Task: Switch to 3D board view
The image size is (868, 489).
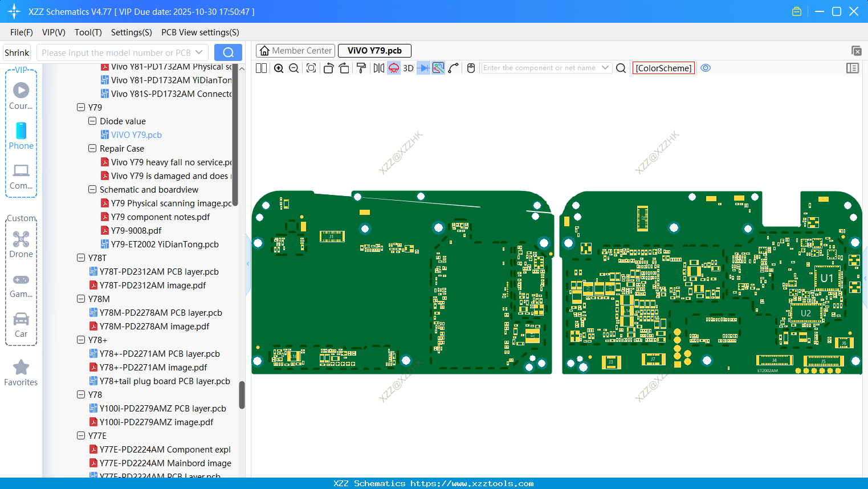Action: 408,68
